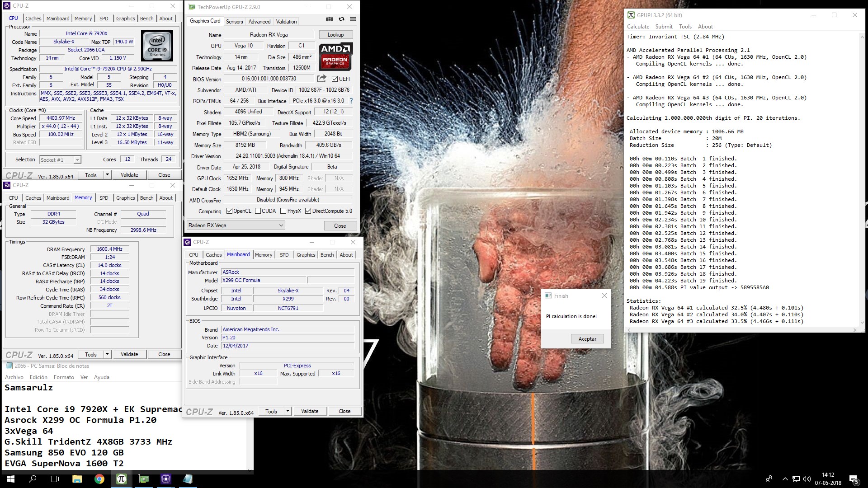This screenshot has width=868, height=488.
Task: Click the CPU Name field Intel Core i9 7920X
Action: click(86, 33)
